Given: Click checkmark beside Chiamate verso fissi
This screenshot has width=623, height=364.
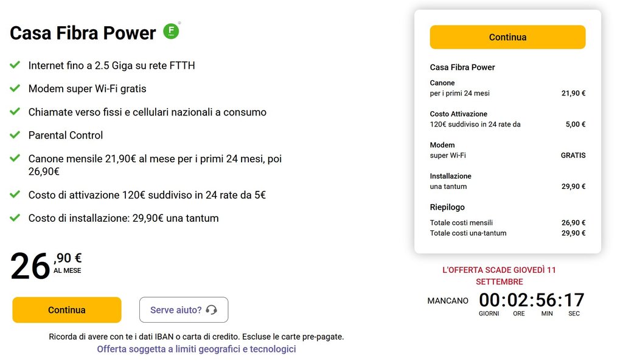Looking at the screenshot, I should pyautogui.click(x=15, y=112).
